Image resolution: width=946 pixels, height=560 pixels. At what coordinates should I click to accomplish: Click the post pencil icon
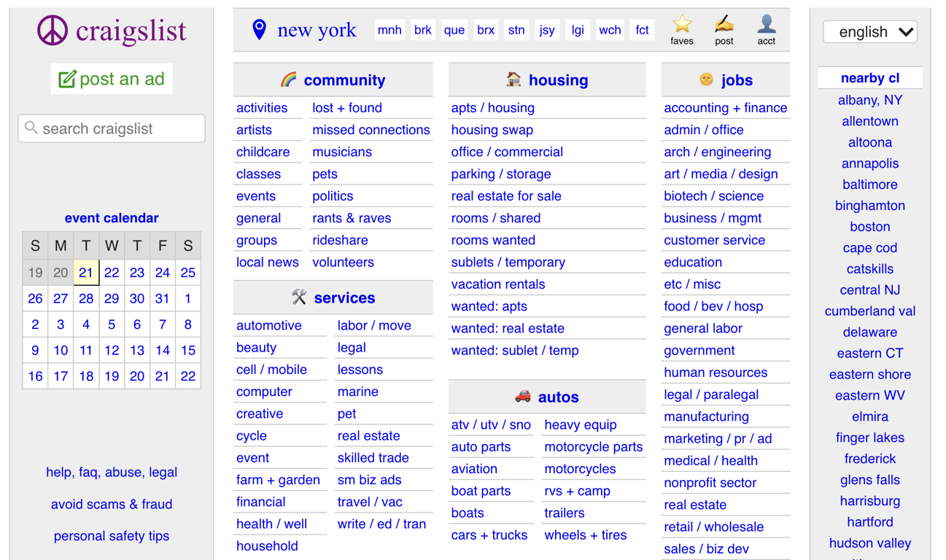(724, 24)
